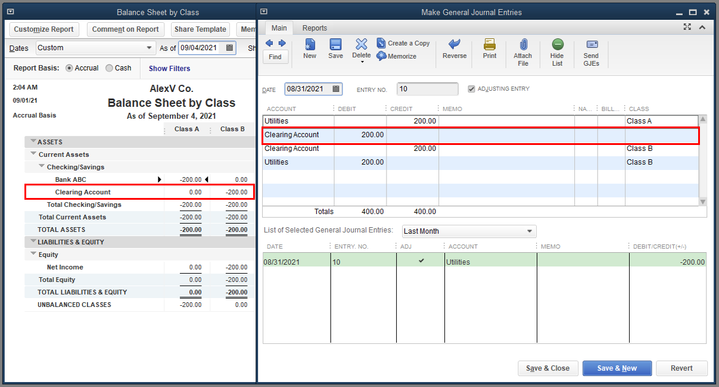719x387 pixels.
Task: Click Save & New
Action: tap(617, 368)
